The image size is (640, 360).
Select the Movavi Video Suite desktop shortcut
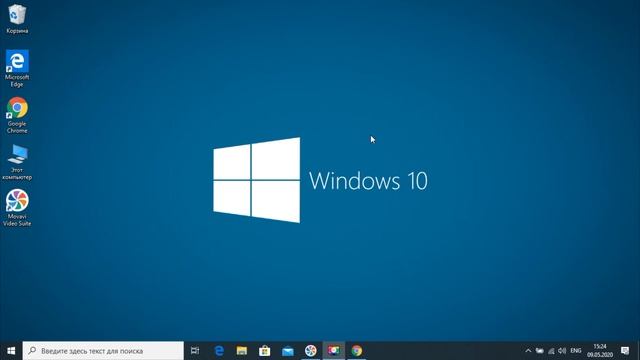(x=17, y=208)
